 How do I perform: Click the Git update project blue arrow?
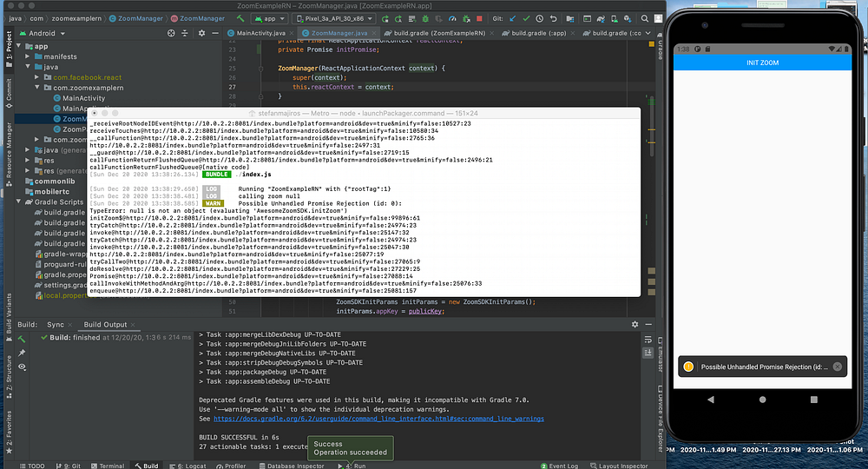click(513, 18)
